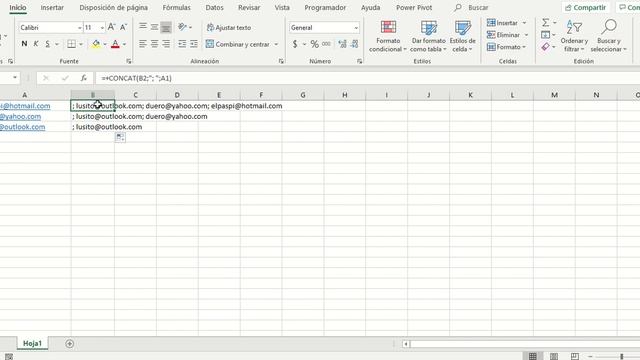Open Combinar y centrar dropdown arrow
Image resolution: width=640 pixels, height=360 pixels.
coord(276,44)
